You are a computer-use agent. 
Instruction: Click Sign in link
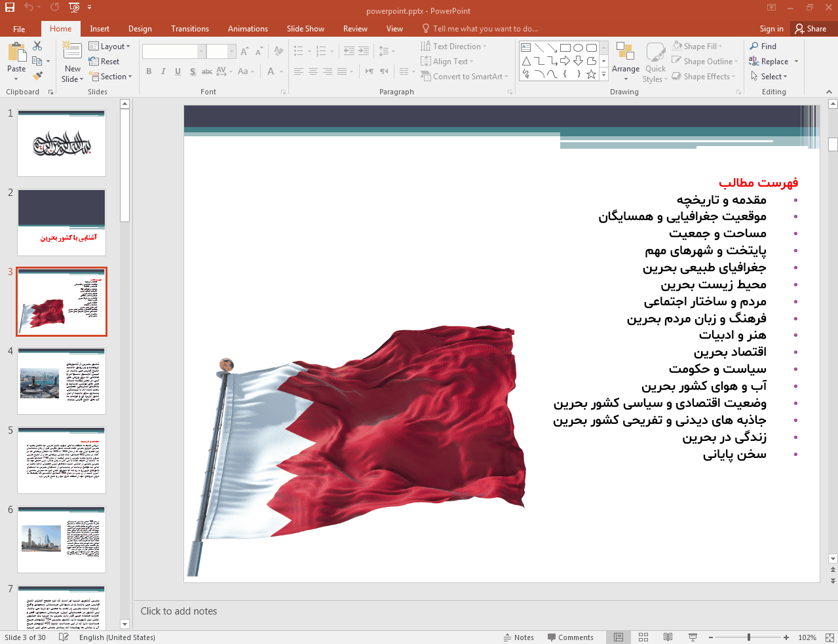pyautogui.click(x=771, y=29)
